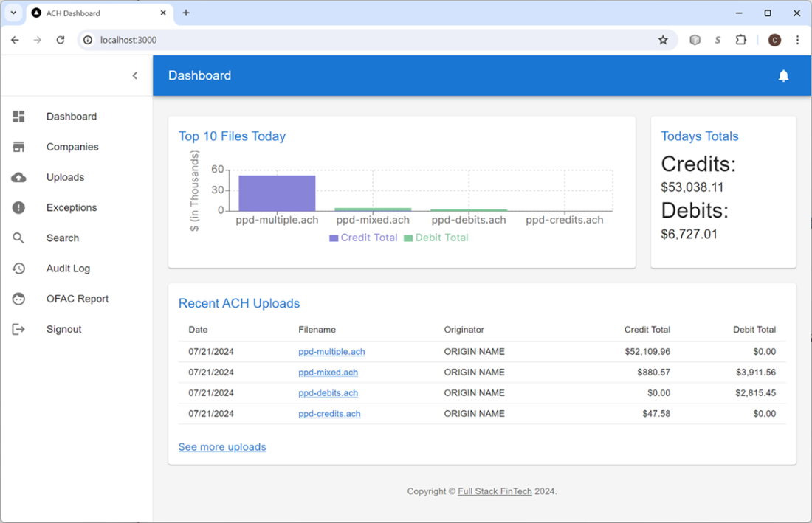Viewport: 812px width, 523px height.
Task: Click the Companies storefront icon
Action: tap(18, 147)
